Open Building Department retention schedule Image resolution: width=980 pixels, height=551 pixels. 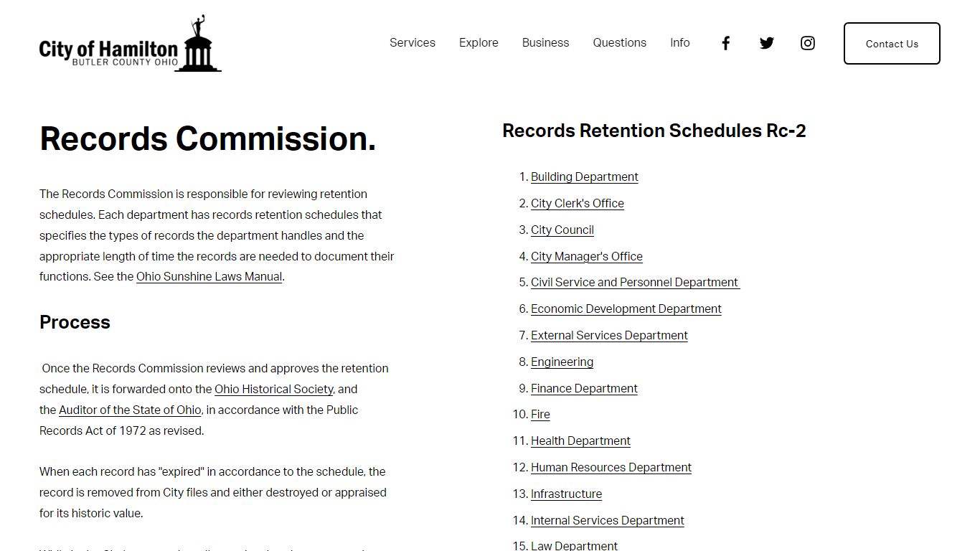585,177
